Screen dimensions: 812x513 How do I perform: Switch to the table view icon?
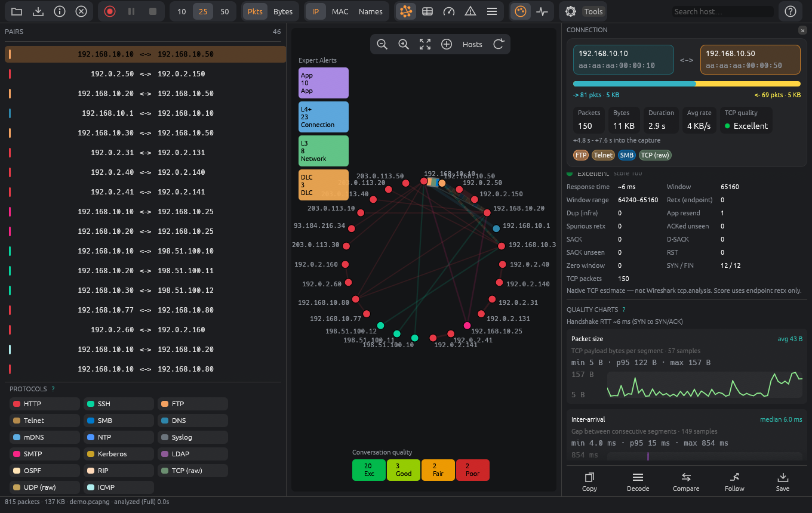427,11
